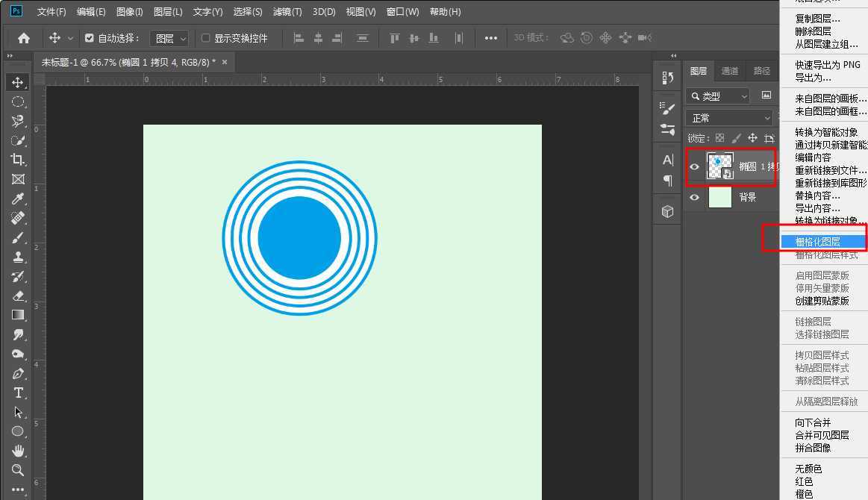868x500 pixels.
Task: Hide the 背景 layer using eye icon
Action: [694, 198]
